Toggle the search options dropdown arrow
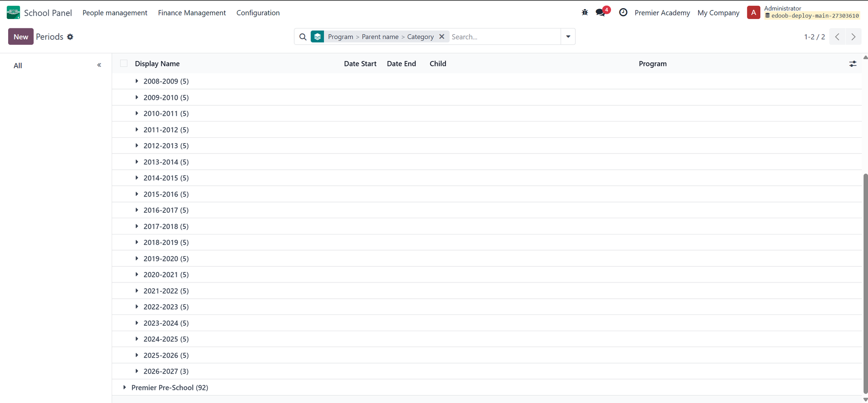The height and width of the screenshot is (403, 868). pos(568,37)
